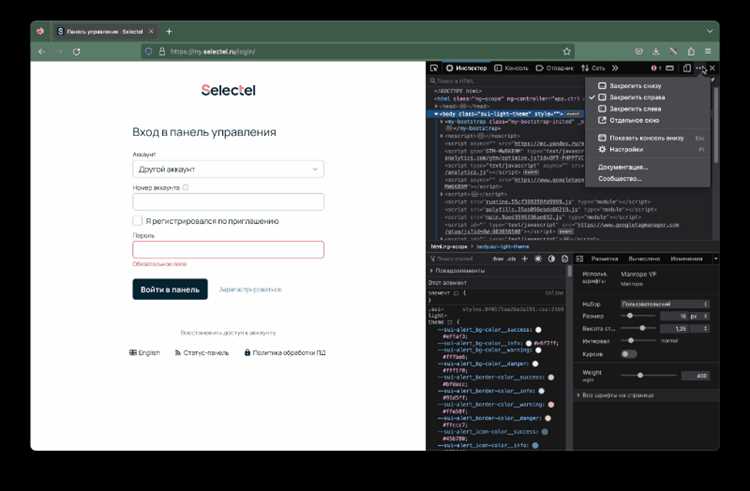Open Сообщество link in menu

point(648,178)
